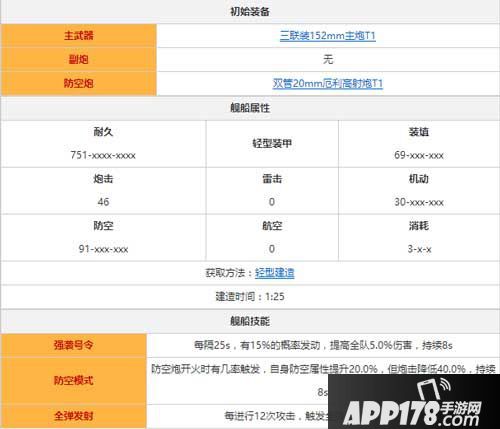Select the 0 value under 航空

[x=272, y=249]
